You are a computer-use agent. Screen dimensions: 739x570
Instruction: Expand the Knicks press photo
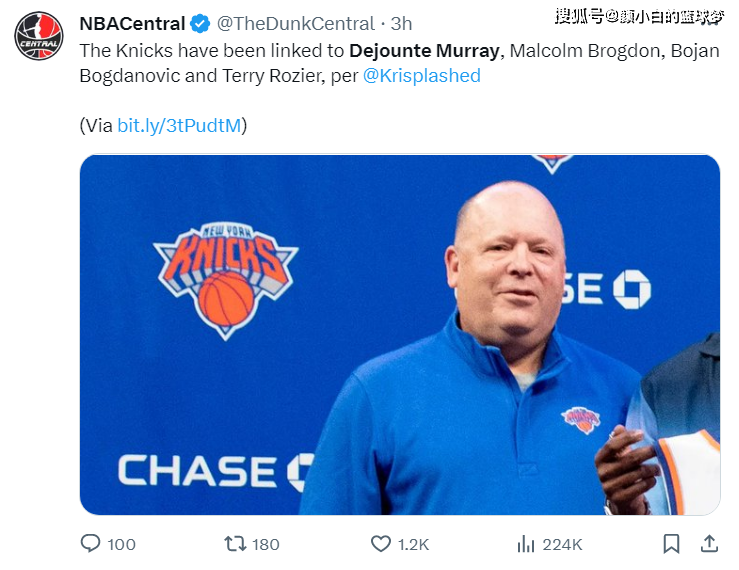[x=399, y=334]
